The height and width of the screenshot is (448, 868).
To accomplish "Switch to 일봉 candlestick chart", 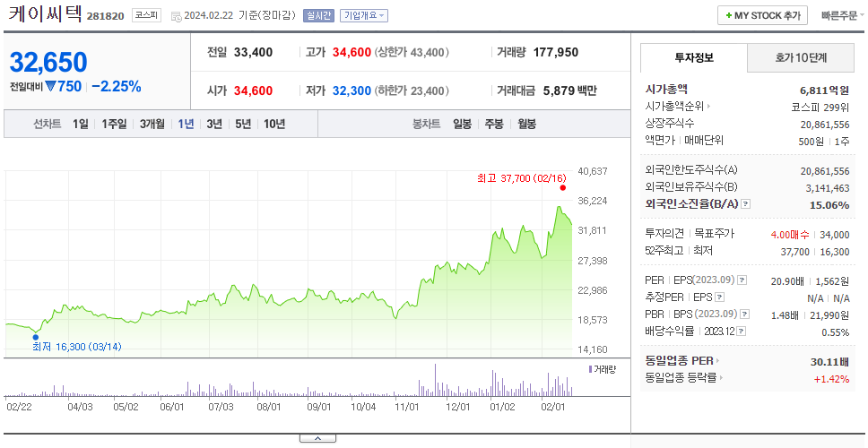I will [462, 124].
